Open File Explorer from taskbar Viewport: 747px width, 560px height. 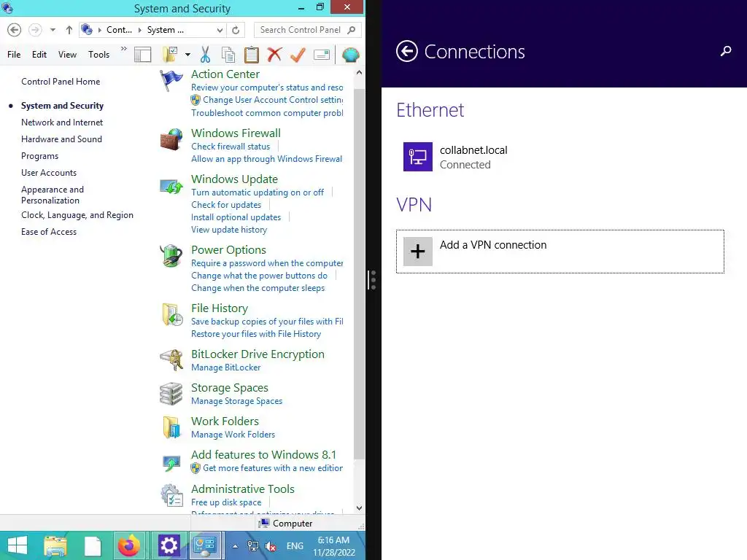[55, 545]
